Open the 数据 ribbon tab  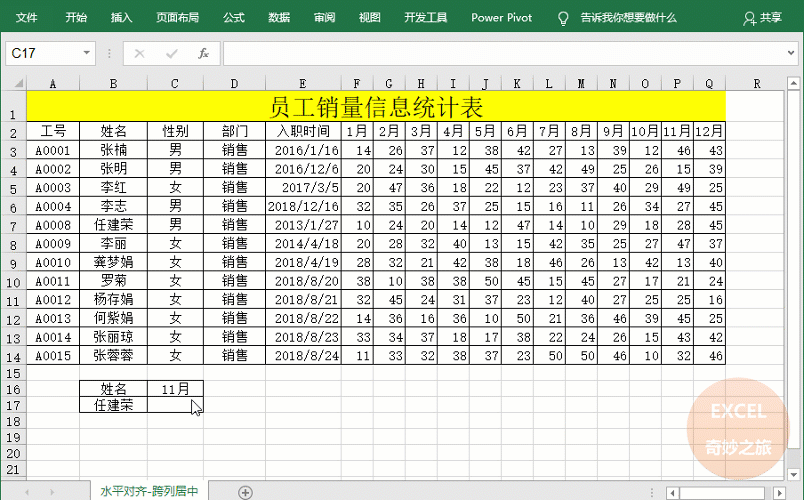click(279, 17)
